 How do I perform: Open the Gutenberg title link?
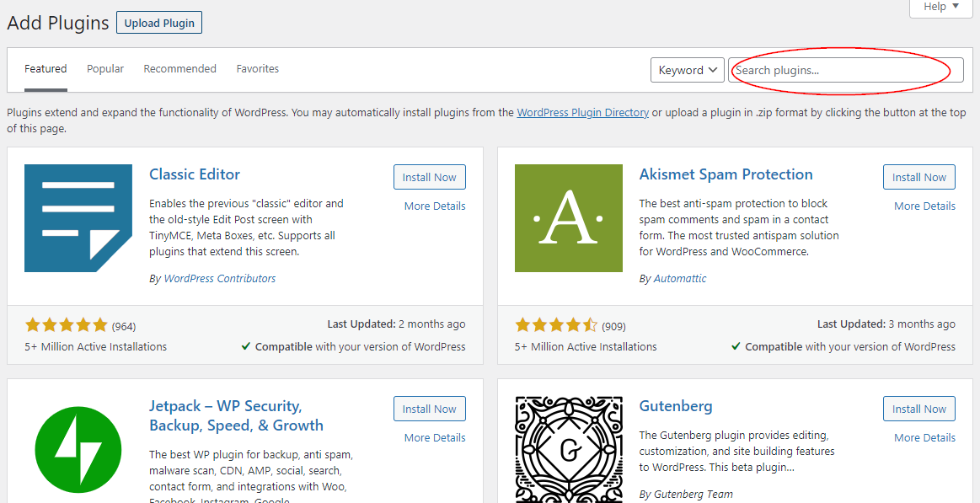click(676, 406)
